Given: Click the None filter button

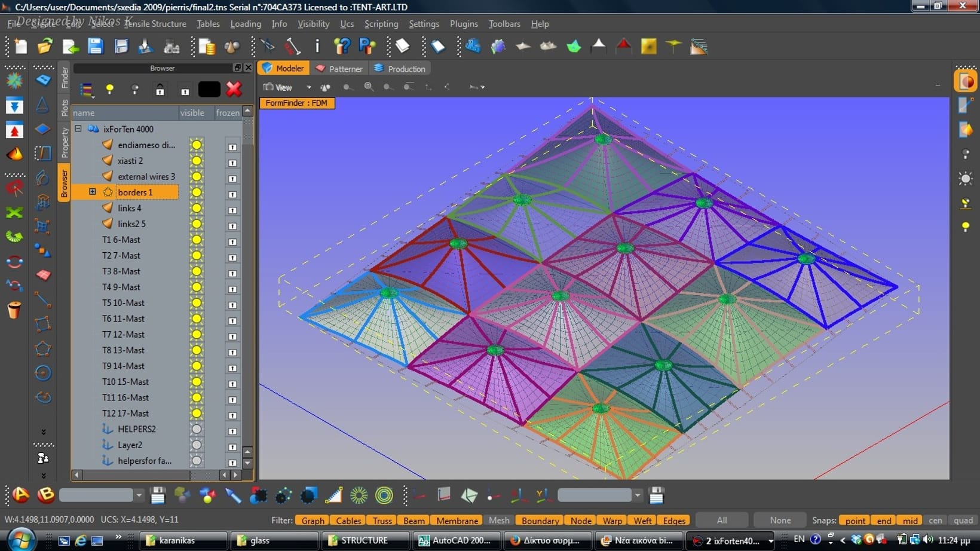Looking at the screenshot, I should coord(780,521).
